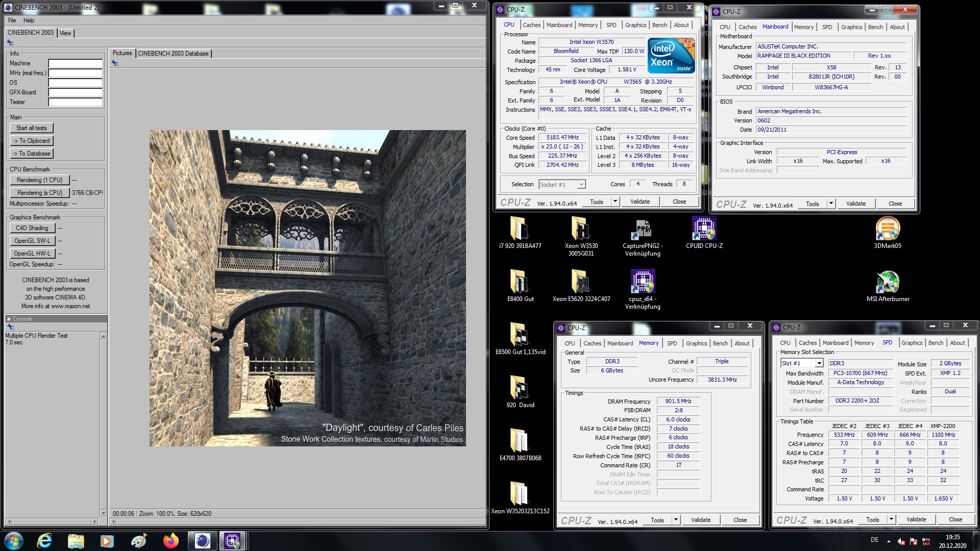Screen dimensions: 980x551
Task: Click in the Tester input field
Action: [76, 102]
